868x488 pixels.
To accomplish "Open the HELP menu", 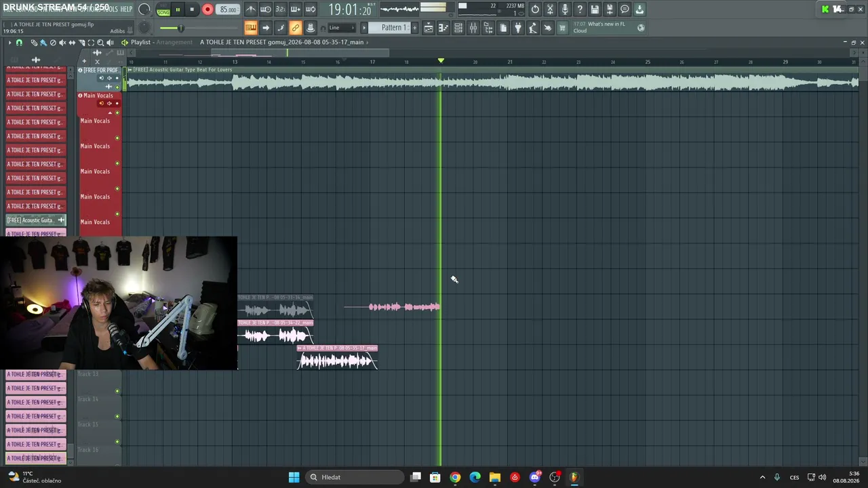I will (126, 9).
